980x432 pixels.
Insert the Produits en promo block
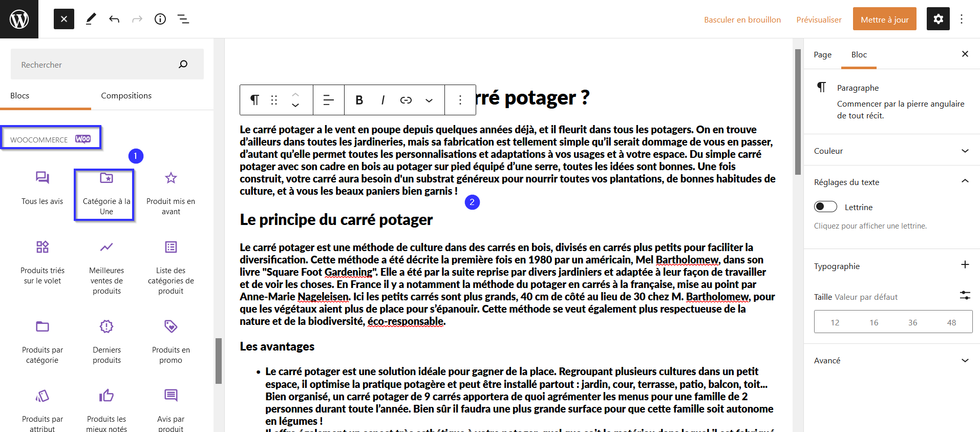pyautogui.click(x=171, y=342)
